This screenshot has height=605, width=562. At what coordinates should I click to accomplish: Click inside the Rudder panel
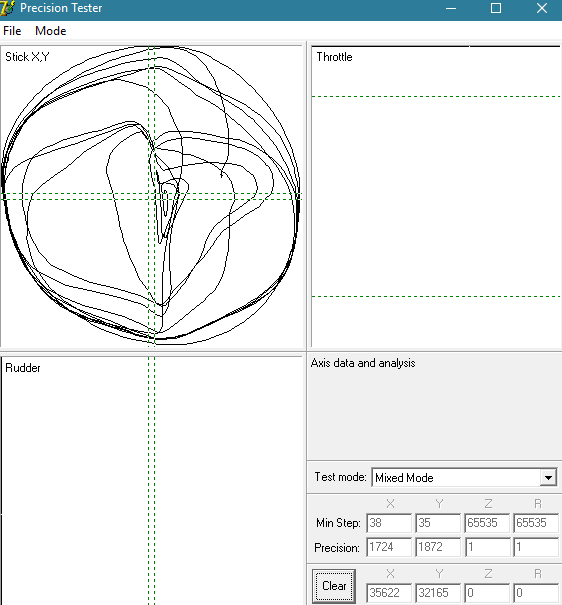(x=151, y=480)
